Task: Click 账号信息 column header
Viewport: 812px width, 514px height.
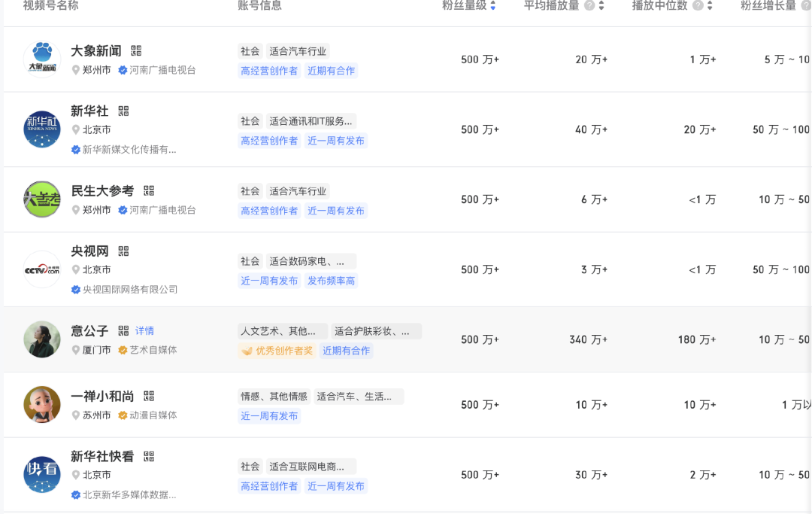Action: (x=260, y=6)
